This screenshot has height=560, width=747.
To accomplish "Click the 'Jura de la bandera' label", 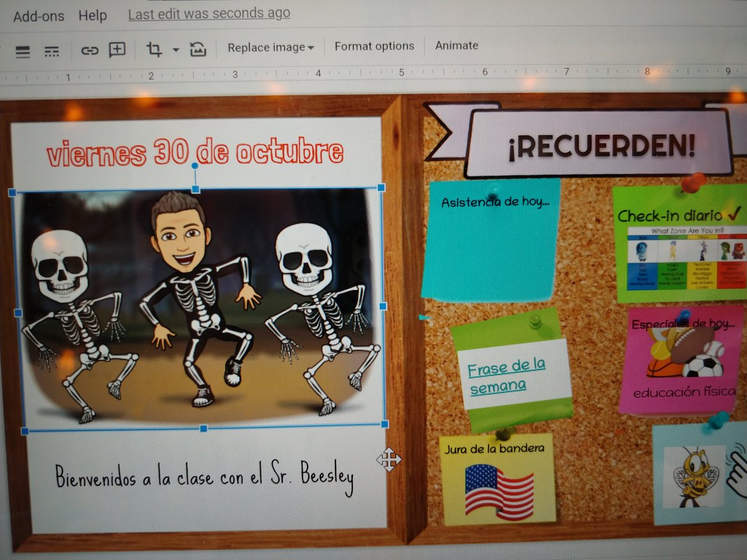I will 495,448.
